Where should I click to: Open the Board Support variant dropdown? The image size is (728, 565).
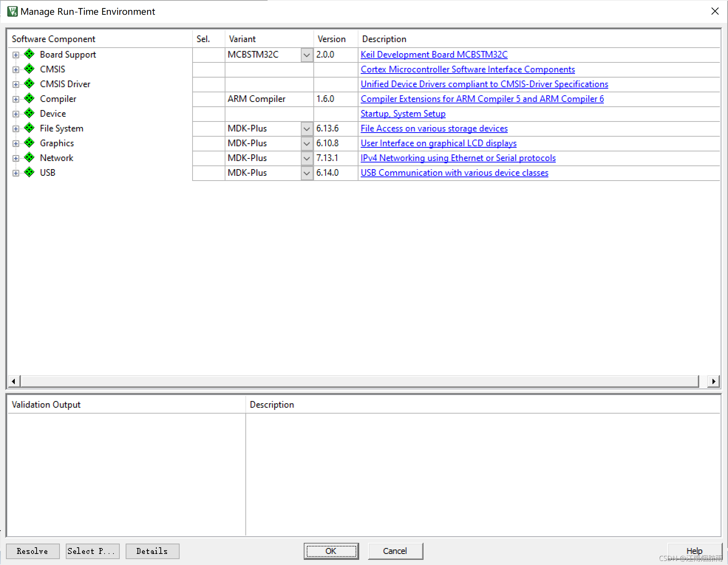coord(307,55)
